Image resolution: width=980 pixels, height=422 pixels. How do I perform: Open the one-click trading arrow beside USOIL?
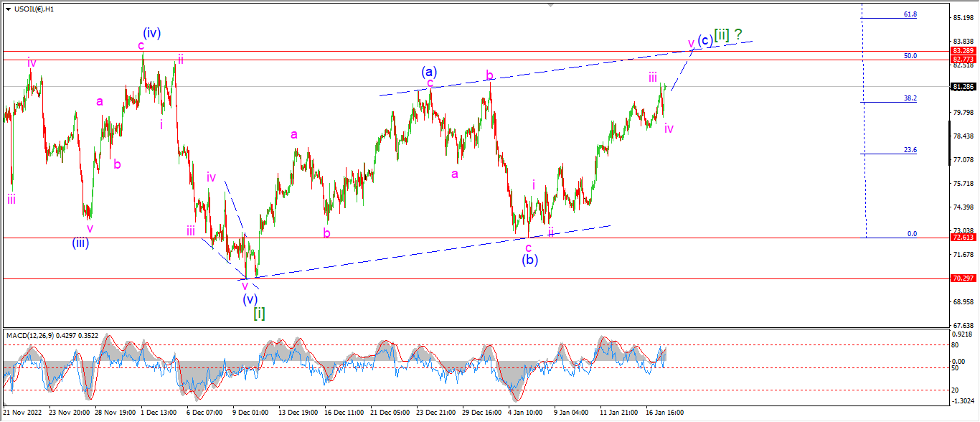(x=8, y=9)
